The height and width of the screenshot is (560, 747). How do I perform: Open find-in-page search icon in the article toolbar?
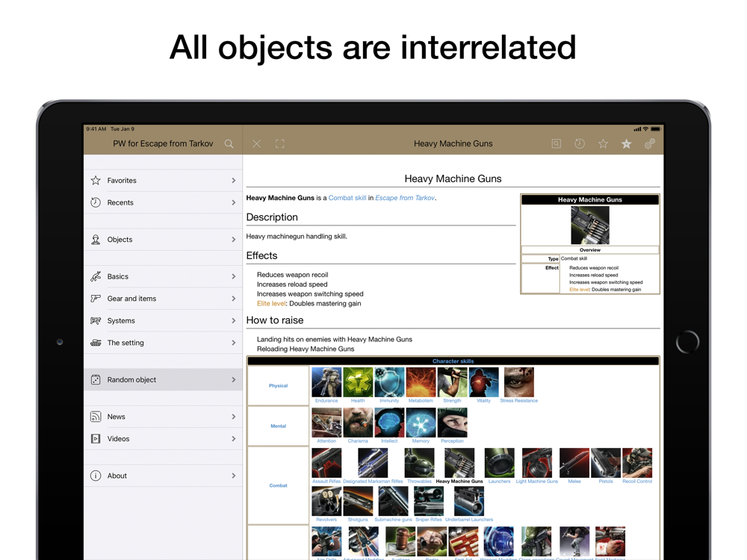click(x=556, y=143)
